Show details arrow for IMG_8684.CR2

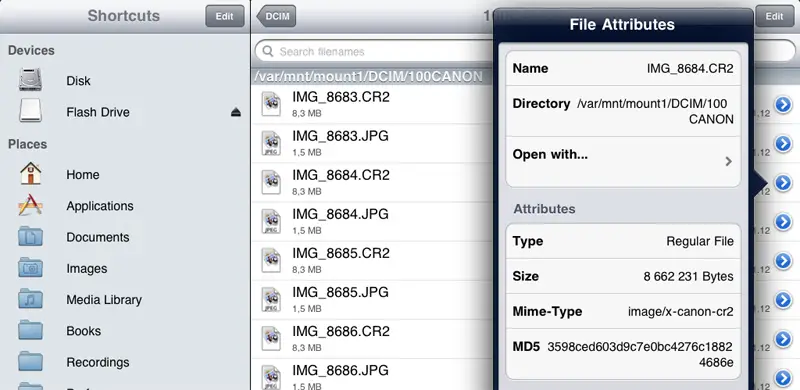(x=783, y=182)
